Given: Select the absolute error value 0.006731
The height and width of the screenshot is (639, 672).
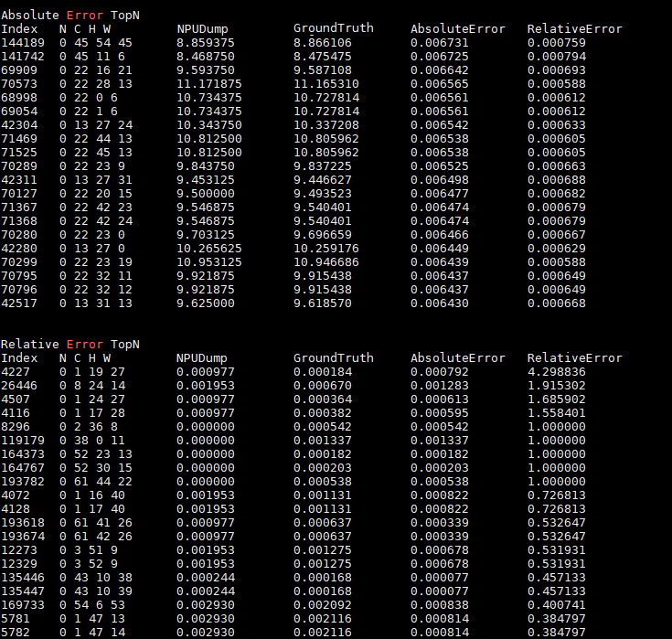Looking at the screenshot, I should [440, 42].
